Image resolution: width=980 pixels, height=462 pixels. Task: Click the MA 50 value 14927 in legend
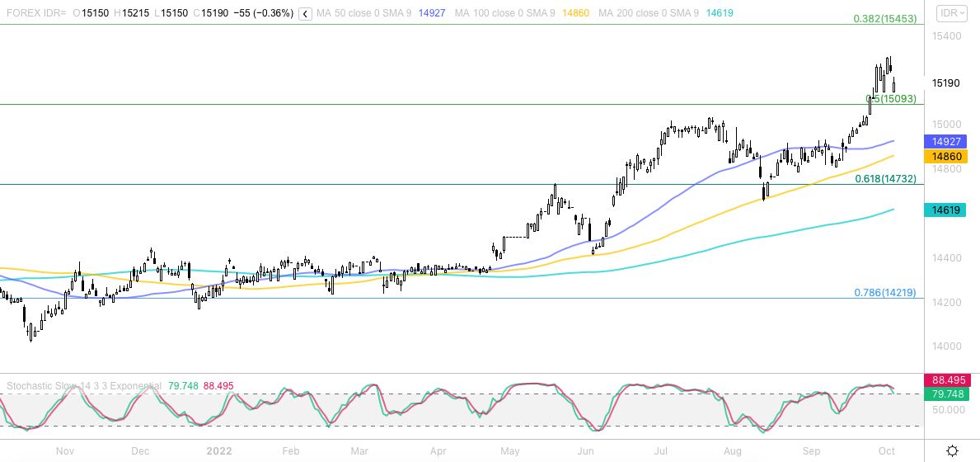(433, 13)
